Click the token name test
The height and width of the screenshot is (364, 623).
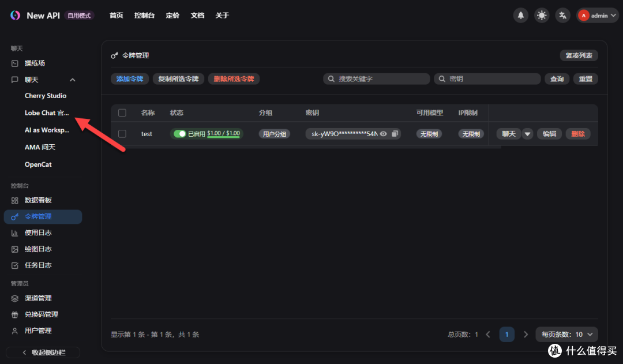147,134
